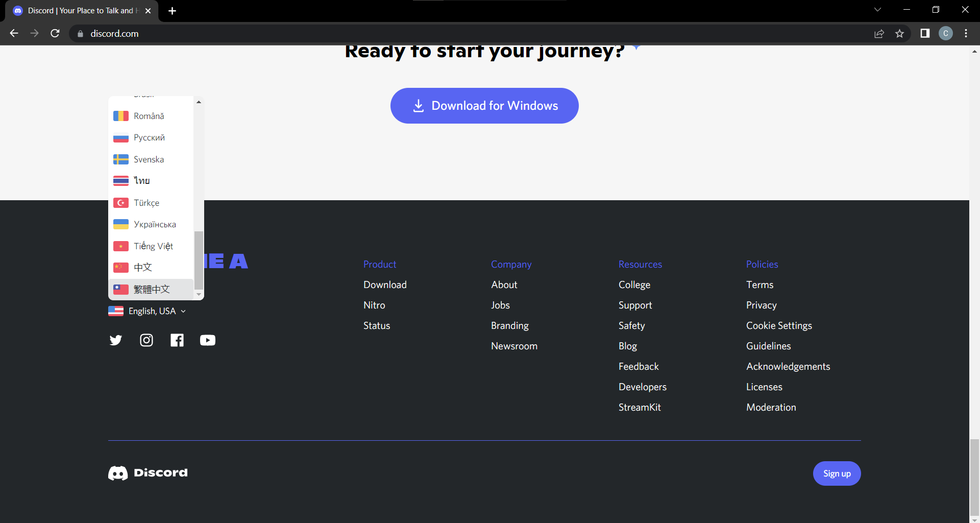This screenshot has width=980, height=523.
Task: Open the Developers link
Action: 643,387
